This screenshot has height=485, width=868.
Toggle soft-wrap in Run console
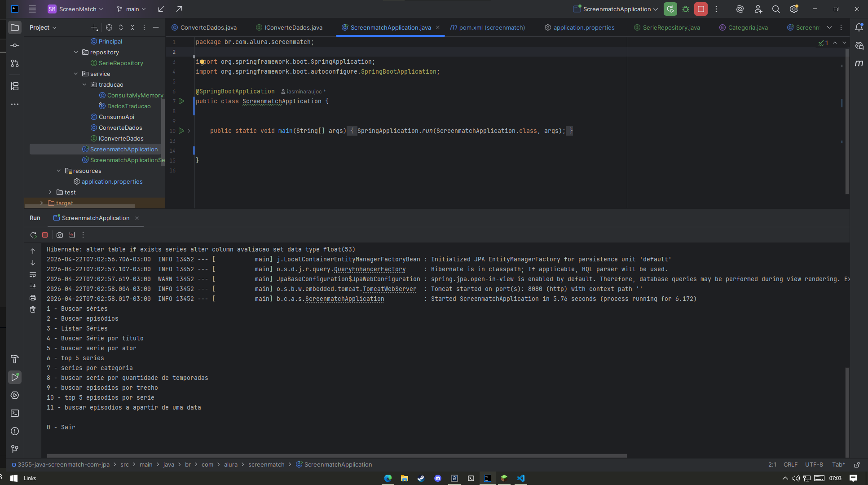pos(33,274)
